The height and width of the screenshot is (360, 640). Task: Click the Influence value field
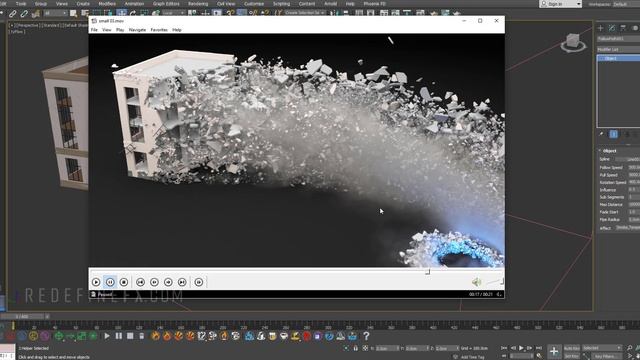pos(634,190)
